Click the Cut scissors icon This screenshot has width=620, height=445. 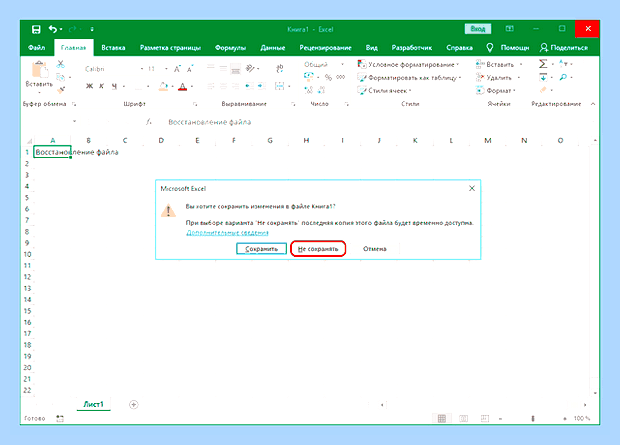(60, 64)
